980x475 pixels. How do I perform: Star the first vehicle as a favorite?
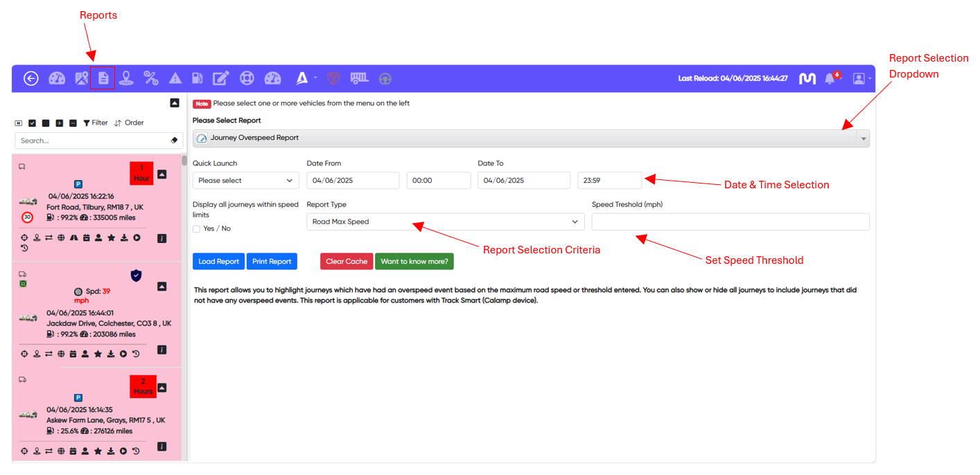112,238
